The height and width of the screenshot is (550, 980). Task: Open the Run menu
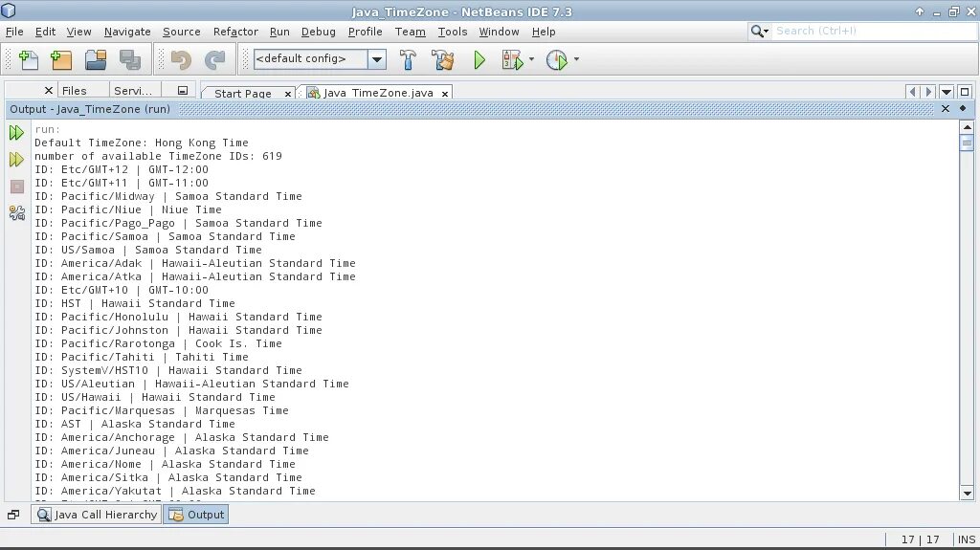click(x=279, y=32)
